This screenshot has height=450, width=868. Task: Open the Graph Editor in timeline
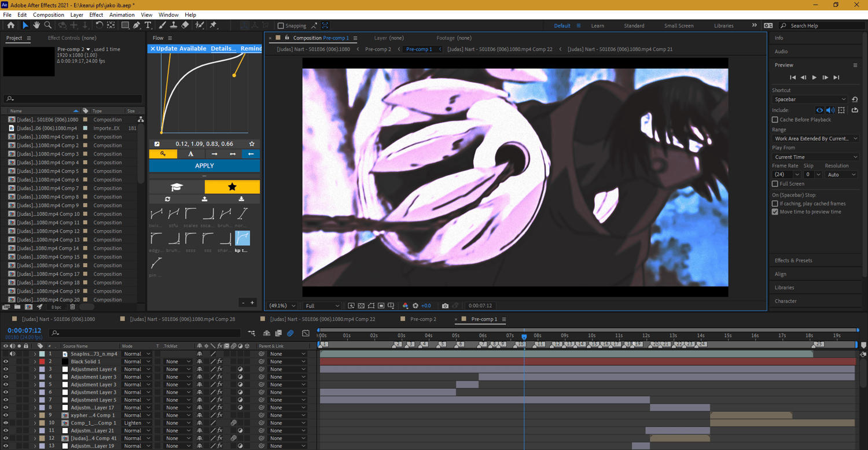(x=306, y=333)
